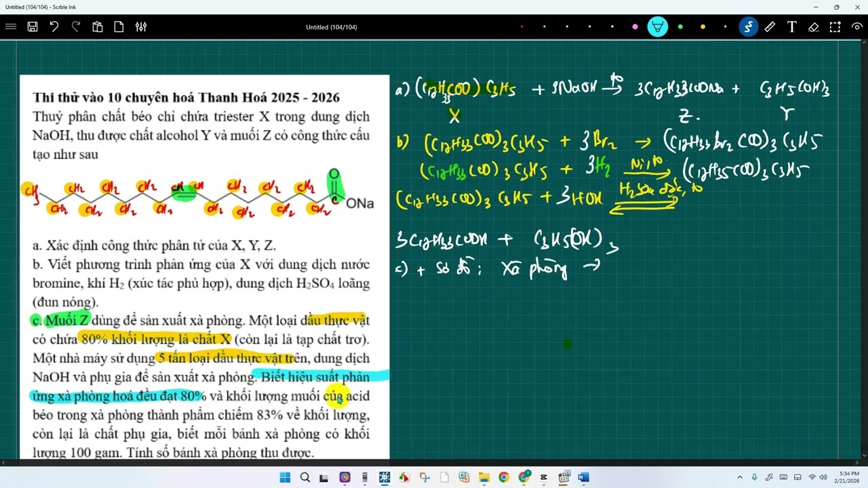Viewport: 868px width, 488px height.
Task: Save the document with the floppy icon
Action: pos(33,27)
